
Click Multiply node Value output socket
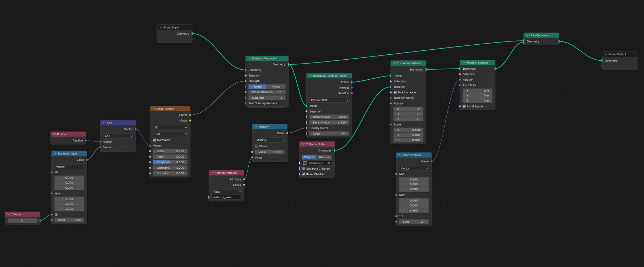click(x=287, y=133)
